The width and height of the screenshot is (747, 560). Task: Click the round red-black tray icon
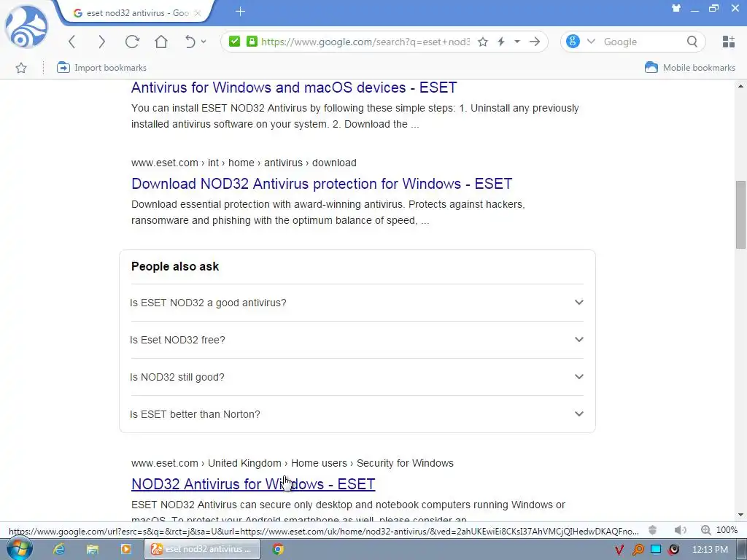pyautogui.click(x=673, y=550)
